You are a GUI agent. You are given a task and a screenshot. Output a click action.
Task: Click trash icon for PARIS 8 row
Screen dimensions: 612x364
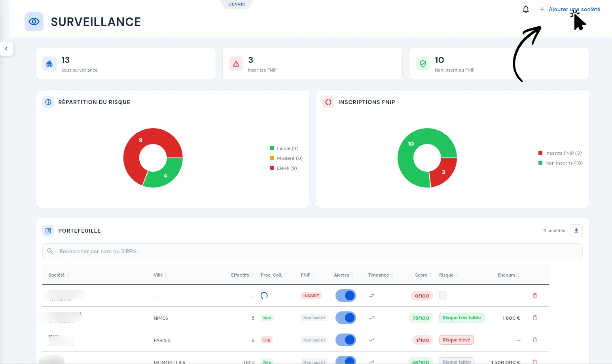coord(535,340)
